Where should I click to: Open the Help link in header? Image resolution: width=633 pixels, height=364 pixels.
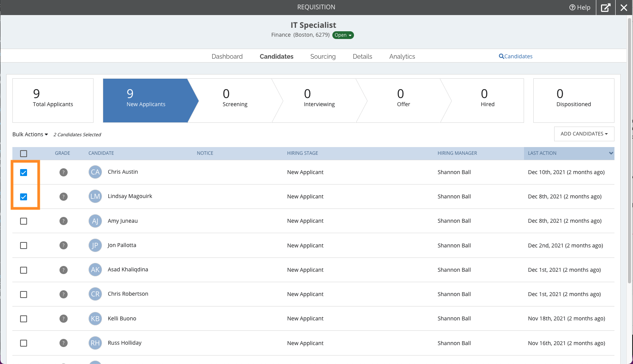click(x=580, y=7)
